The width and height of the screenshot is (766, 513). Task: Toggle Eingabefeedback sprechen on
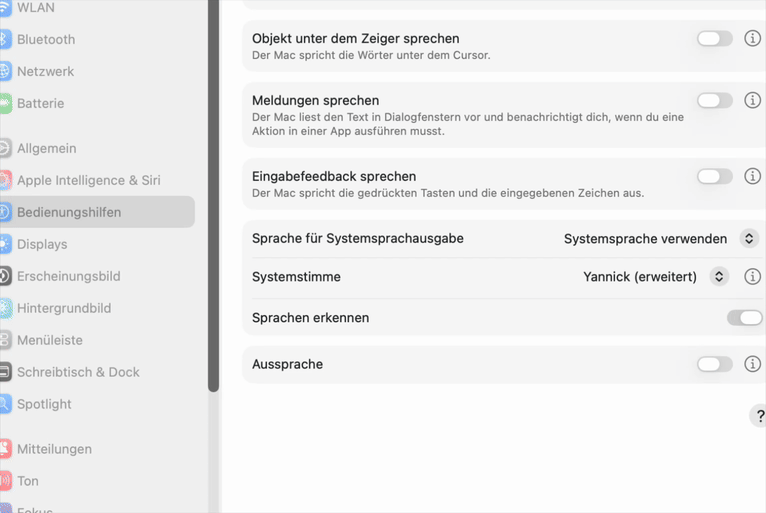tap(714, 177)
